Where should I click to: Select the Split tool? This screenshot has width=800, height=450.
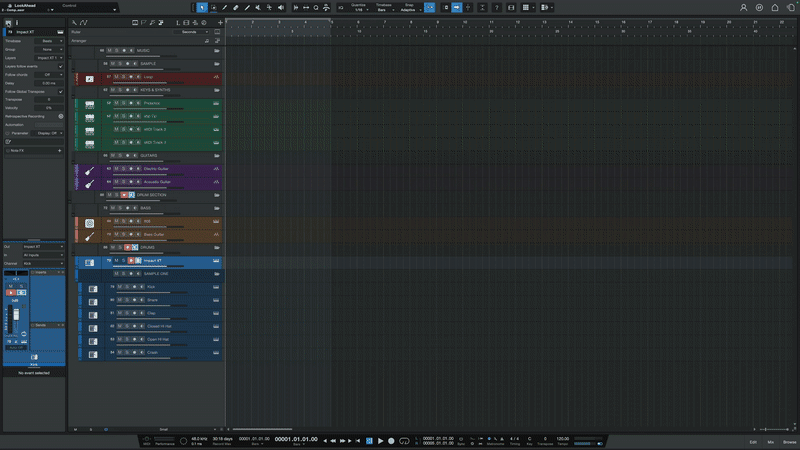[224, 8]
